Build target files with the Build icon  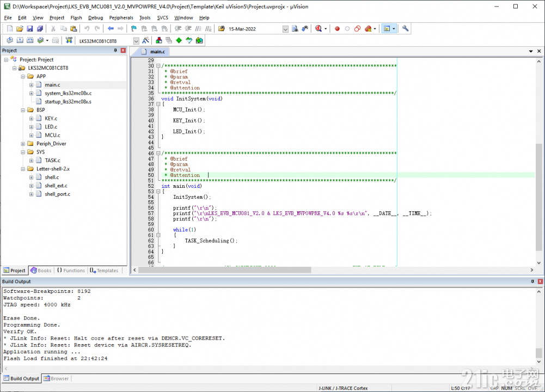coord(20,41)
